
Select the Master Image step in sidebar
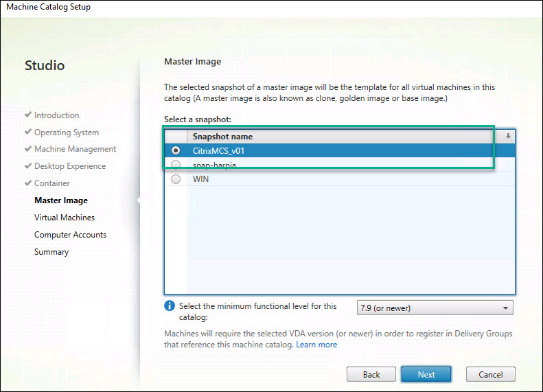click(60, 200)
